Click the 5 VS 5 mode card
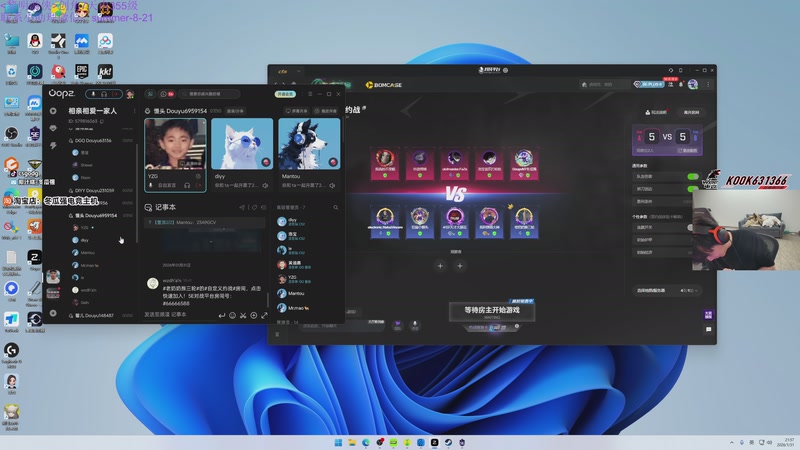This screenshot has height=450, width=800. 667,140
